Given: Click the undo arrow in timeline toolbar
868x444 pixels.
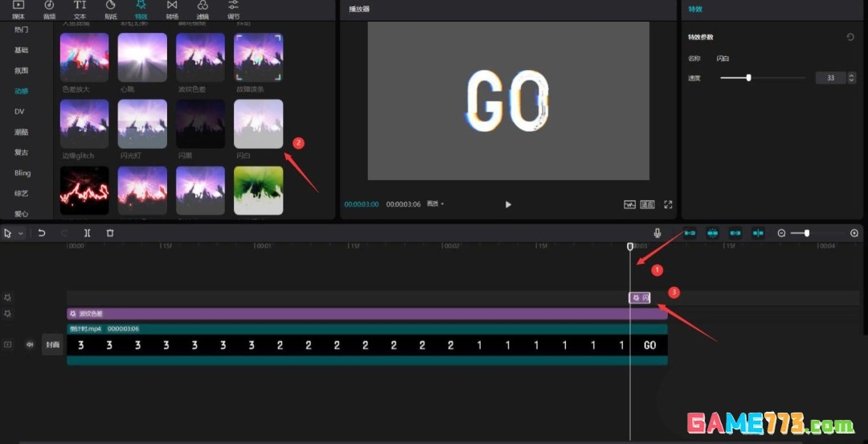Looking at the screenshot, I should (42, 233).
